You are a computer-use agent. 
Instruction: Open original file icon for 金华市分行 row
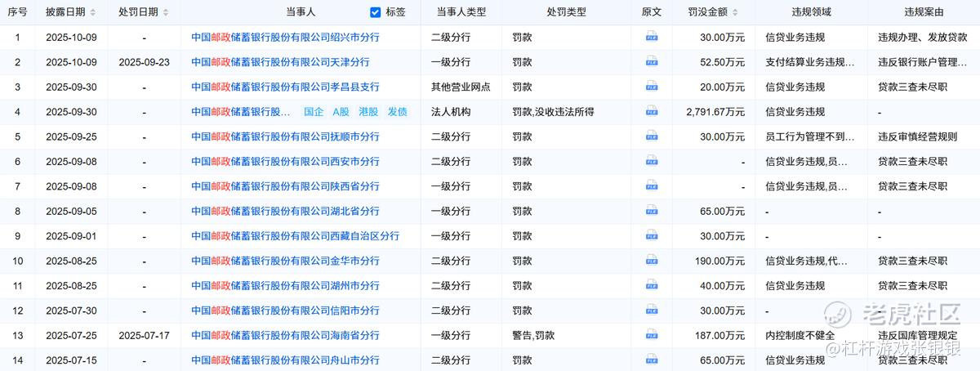click(652, 261)
